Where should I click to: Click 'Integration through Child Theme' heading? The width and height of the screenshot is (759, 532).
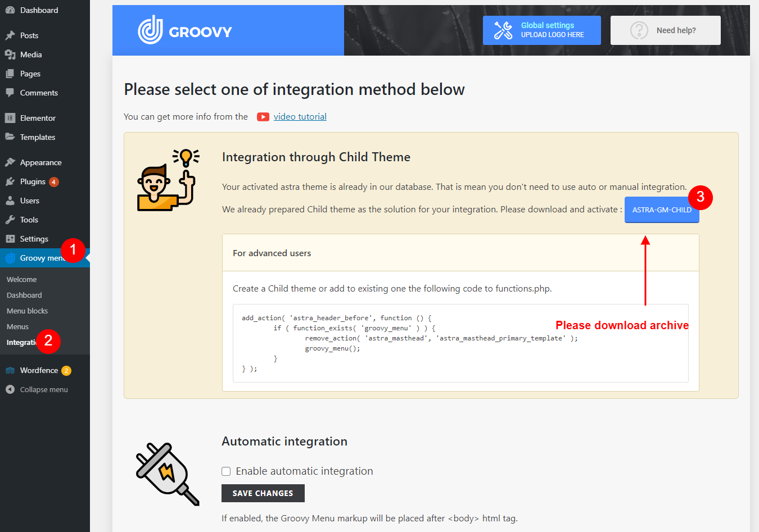click(x=316, y=157)
